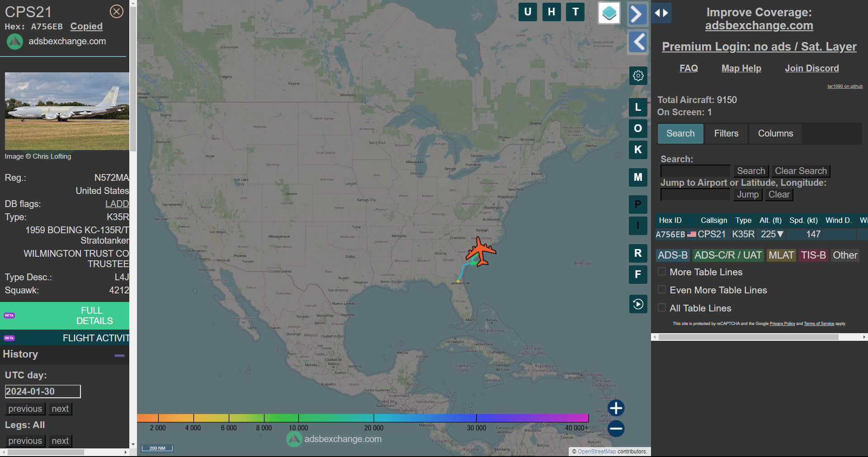Switch to the Columns tab
868x457 pixels.
(x=775, y=134)
